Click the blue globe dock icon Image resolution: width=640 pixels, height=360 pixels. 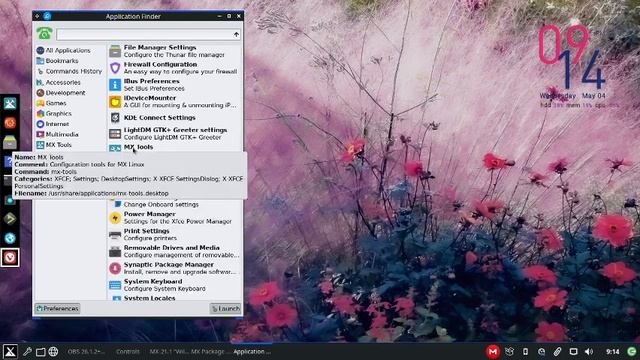(10, 238)
